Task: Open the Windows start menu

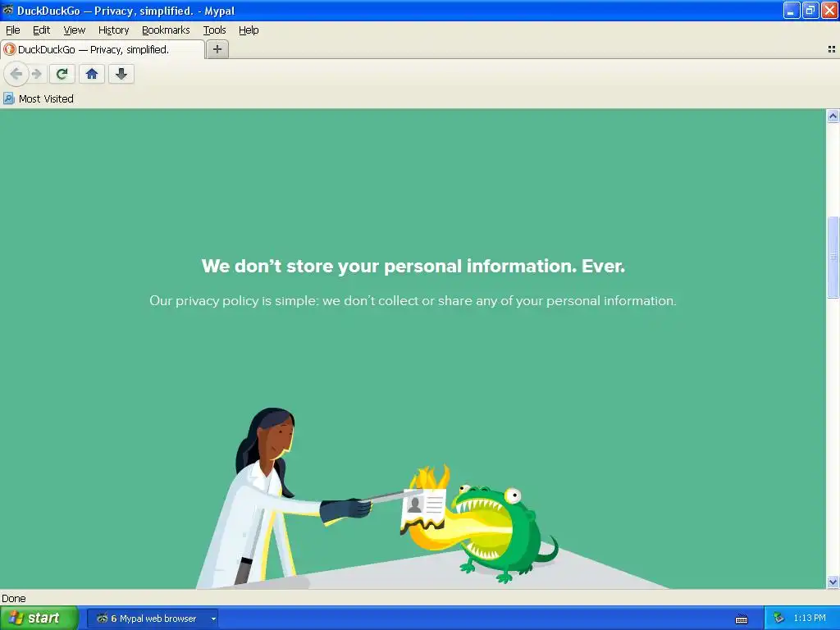Action: coord(39,619)
